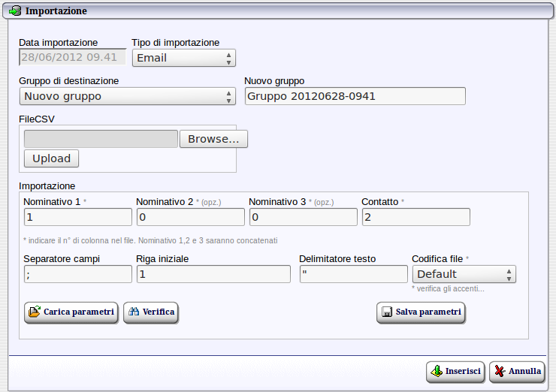Image resolution: width=556 pixels, height=392 pixels.
Task: Open the Tipo di importazione dropdown
Action: [x=183, y=58]
